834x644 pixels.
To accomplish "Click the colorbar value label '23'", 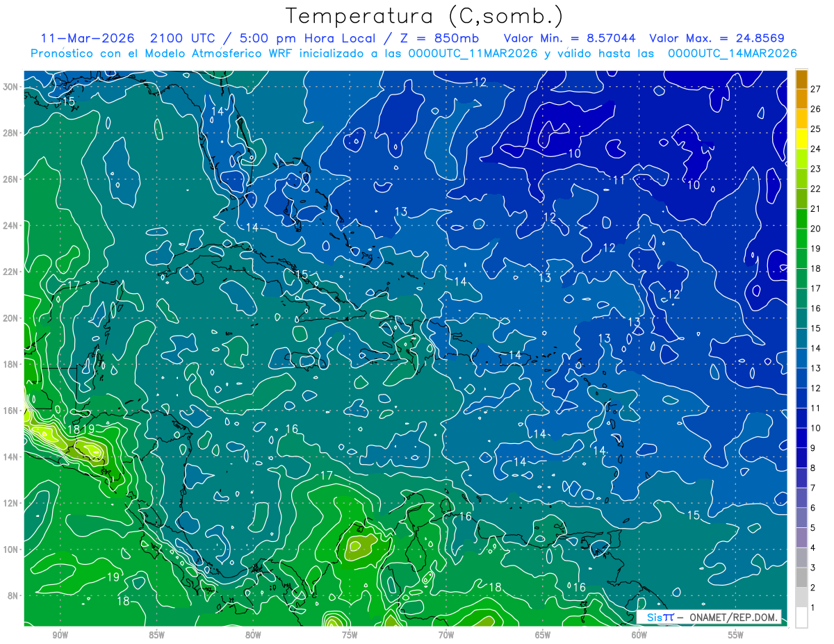I will tap(816, 169).
